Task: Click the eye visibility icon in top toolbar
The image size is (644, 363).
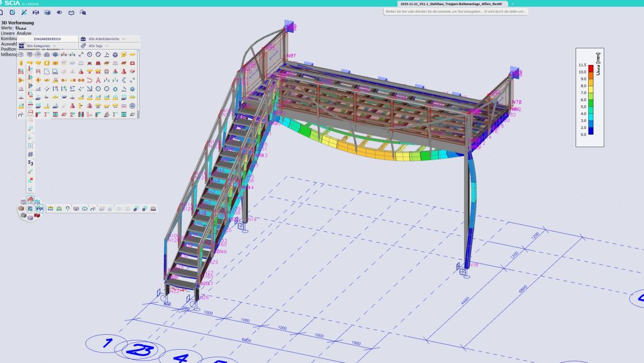Action: point(59,12)
